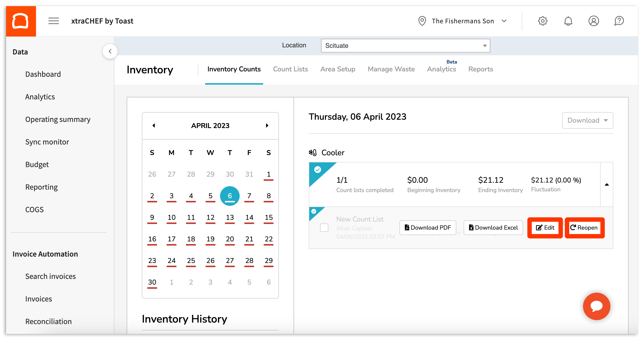
Task: Advance calendar to next month
Action: pos(267,125)
